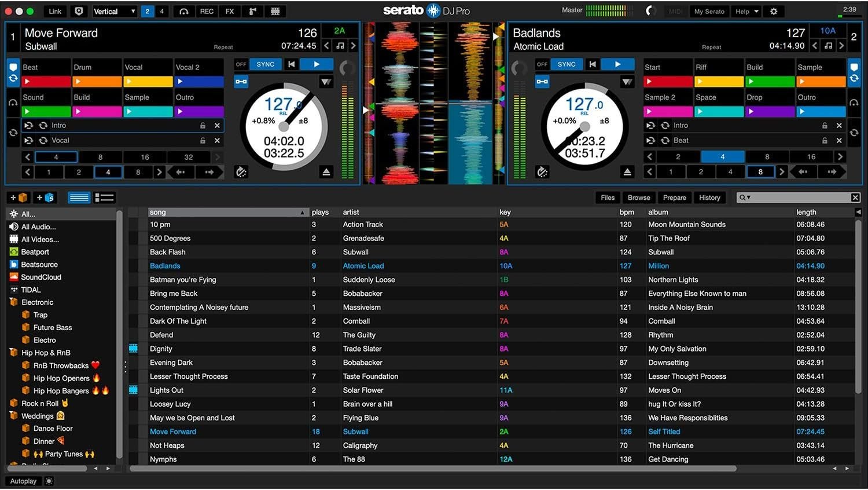Screen dimensions: 868x490
Task: Turn sync OFF on deck 1
Action: tap(241, 64)
